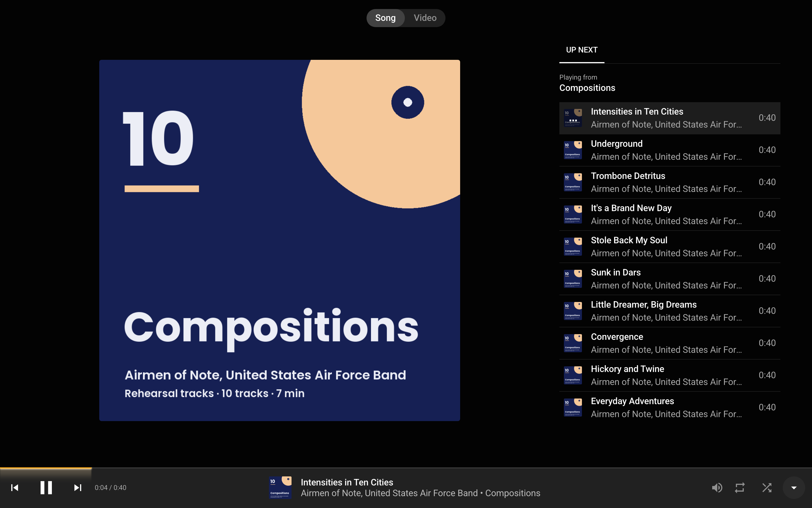Click the large Compositions album artwork

click(x=279, y=240)
